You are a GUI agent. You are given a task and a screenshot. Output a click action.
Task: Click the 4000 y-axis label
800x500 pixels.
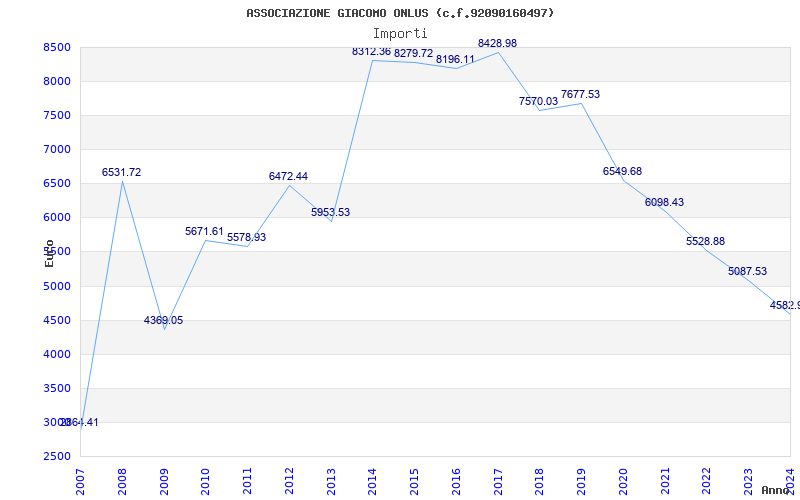57,354
